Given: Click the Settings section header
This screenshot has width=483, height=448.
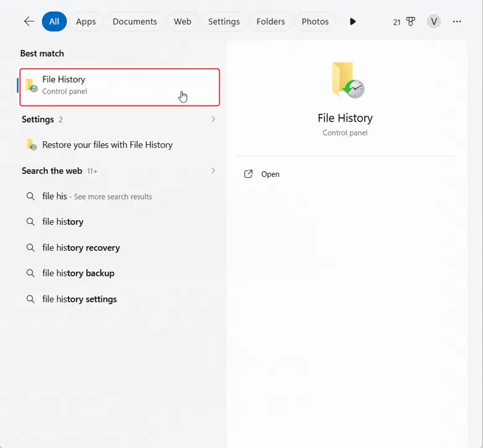Looking at the screenshot, I should tap(38, 120).
